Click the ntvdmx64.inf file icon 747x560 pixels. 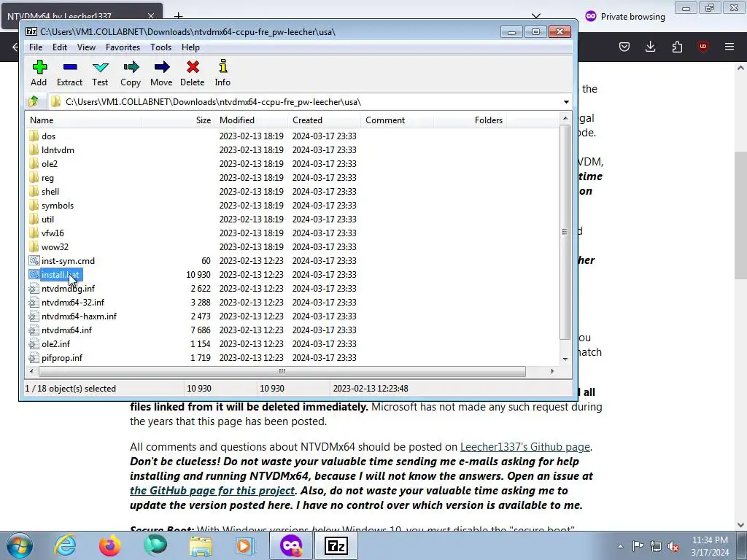(x=34, y=330)
